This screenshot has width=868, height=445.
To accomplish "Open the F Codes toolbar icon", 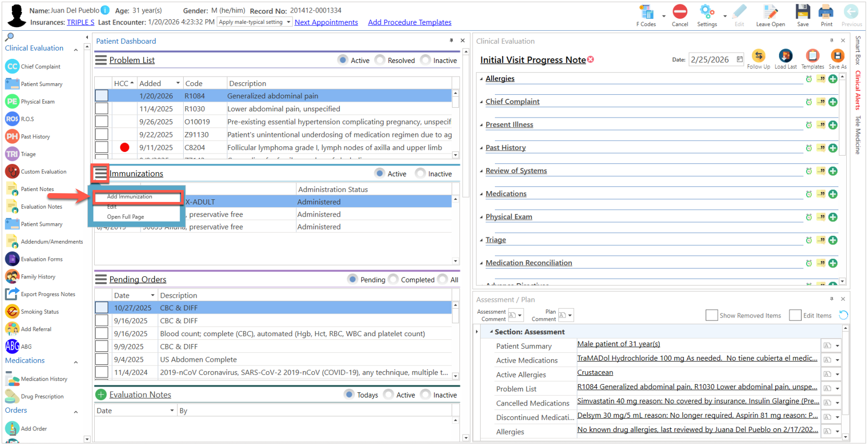I will [646, 12].
